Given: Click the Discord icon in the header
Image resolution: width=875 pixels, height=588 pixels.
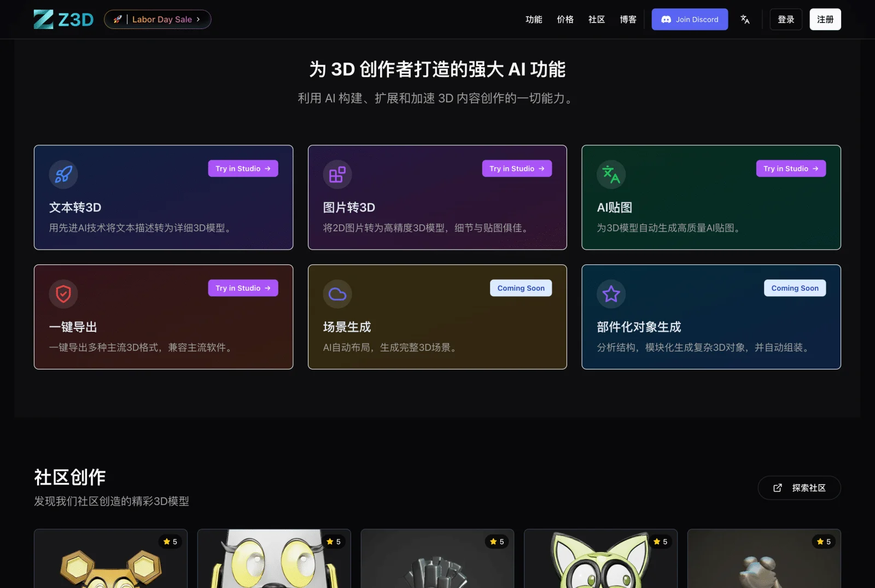Looking at the screenshot, I should coord(667,19).
